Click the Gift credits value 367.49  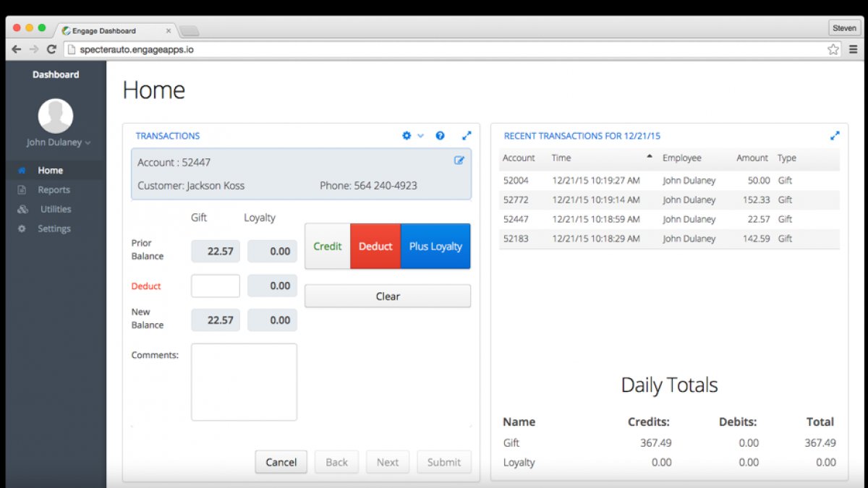(656, 443)
